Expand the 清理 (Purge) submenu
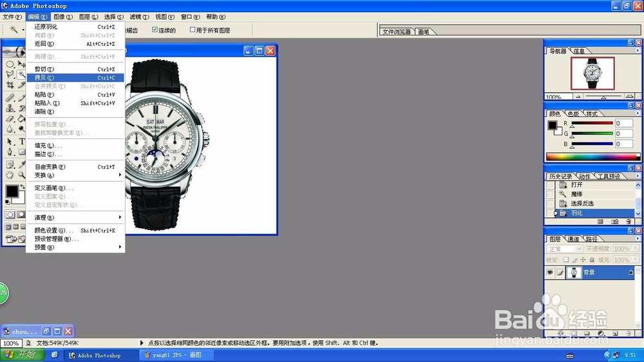The image size is (644, 362). [75, 217]
